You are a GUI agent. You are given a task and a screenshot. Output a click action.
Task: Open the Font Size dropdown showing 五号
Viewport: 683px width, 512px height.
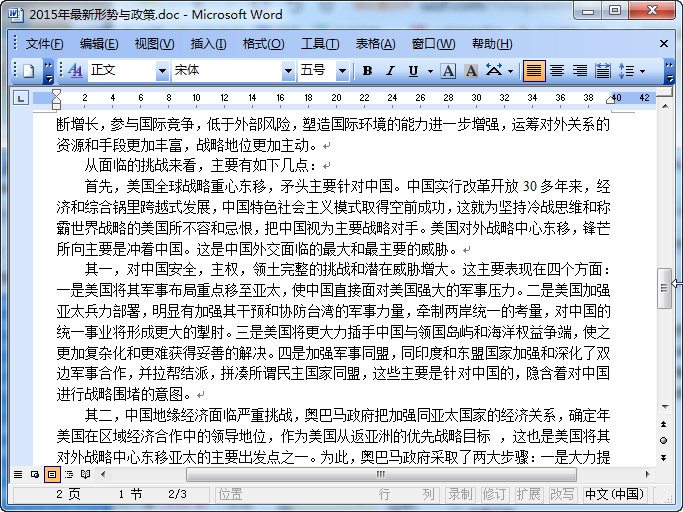[342, 71]
